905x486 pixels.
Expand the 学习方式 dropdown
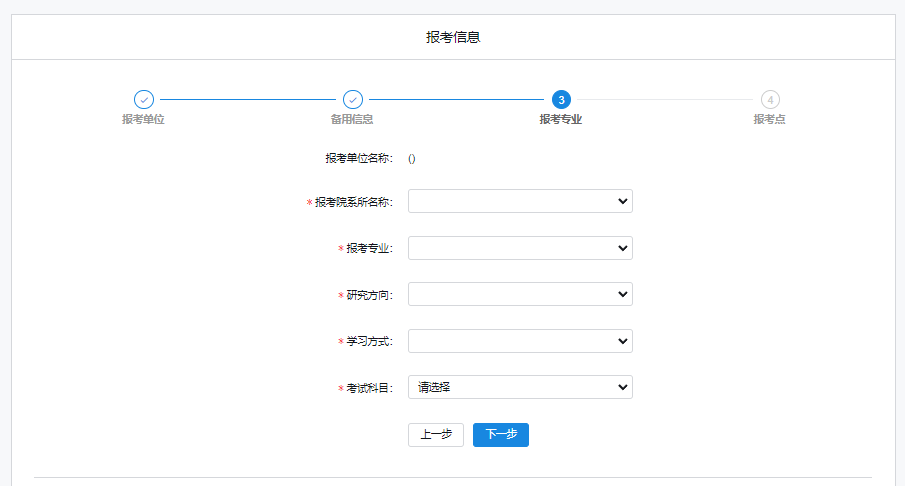coord(520,341)
